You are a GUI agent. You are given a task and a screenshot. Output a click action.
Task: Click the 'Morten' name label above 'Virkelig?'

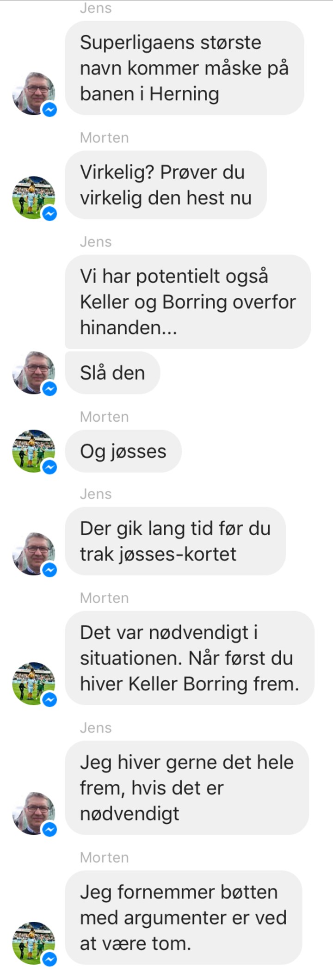(x=105, y=138)
